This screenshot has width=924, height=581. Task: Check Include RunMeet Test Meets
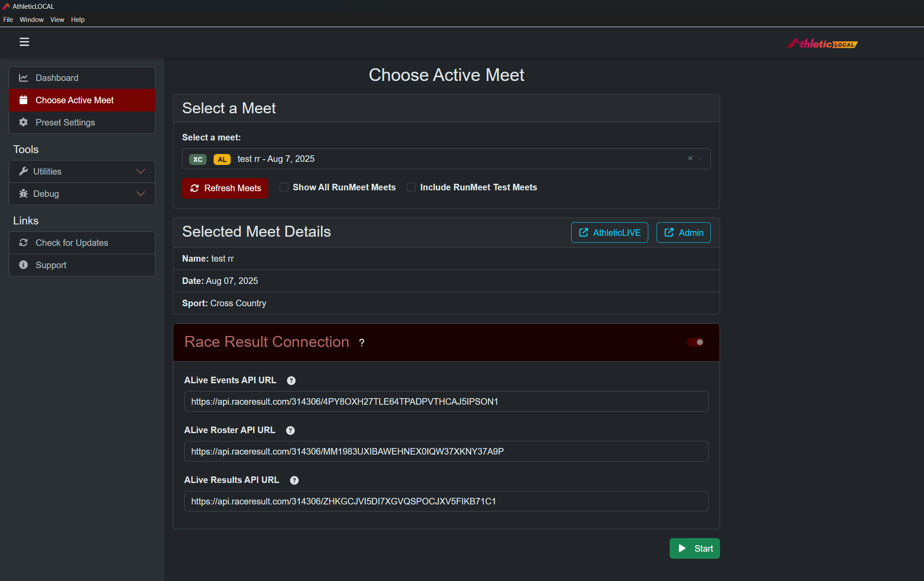[411, 187]
